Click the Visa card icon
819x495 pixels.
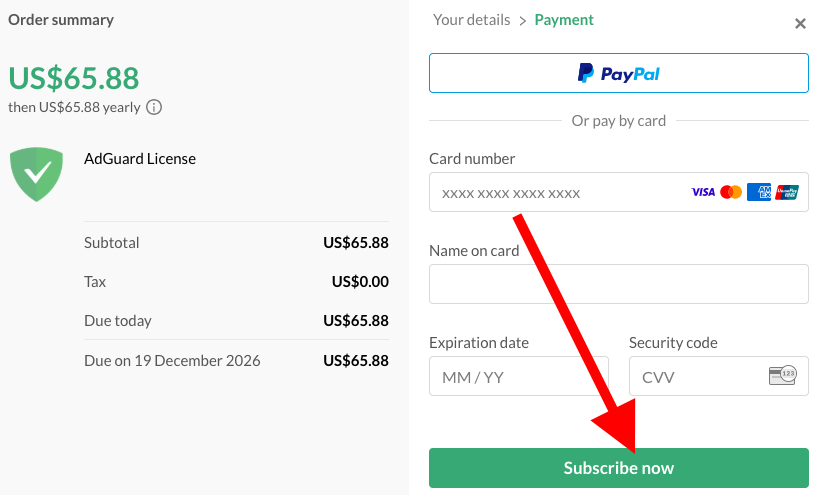703,192
